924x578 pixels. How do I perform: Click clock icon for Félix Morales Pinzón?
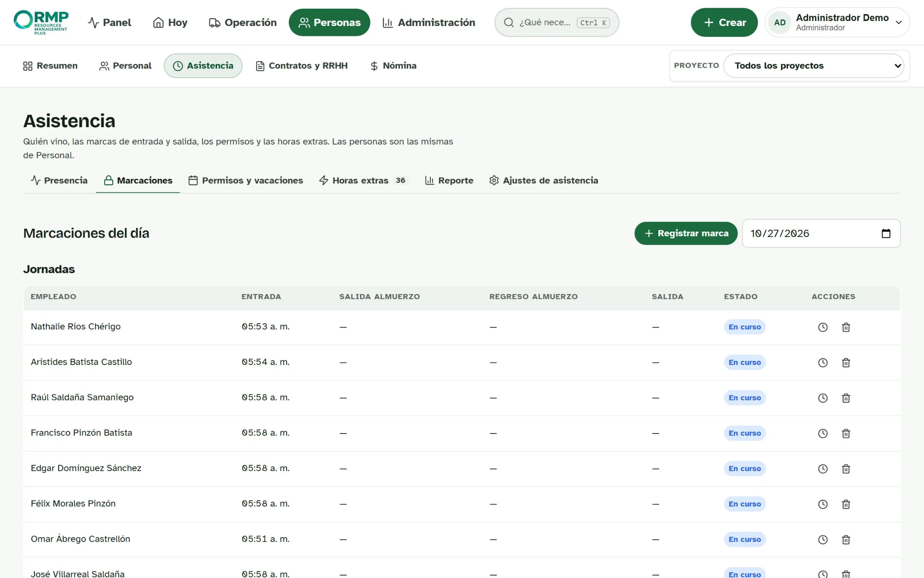pos(823,504)
